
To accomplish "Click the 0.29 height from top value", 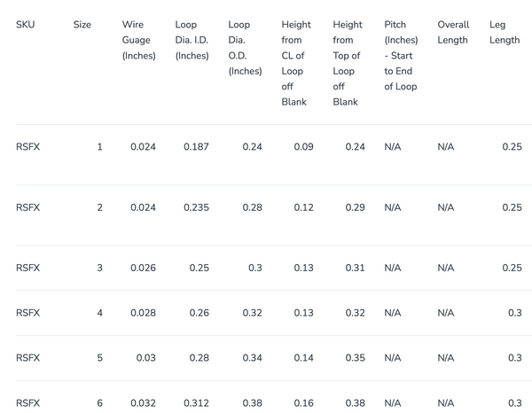I will tap(355, 207).
